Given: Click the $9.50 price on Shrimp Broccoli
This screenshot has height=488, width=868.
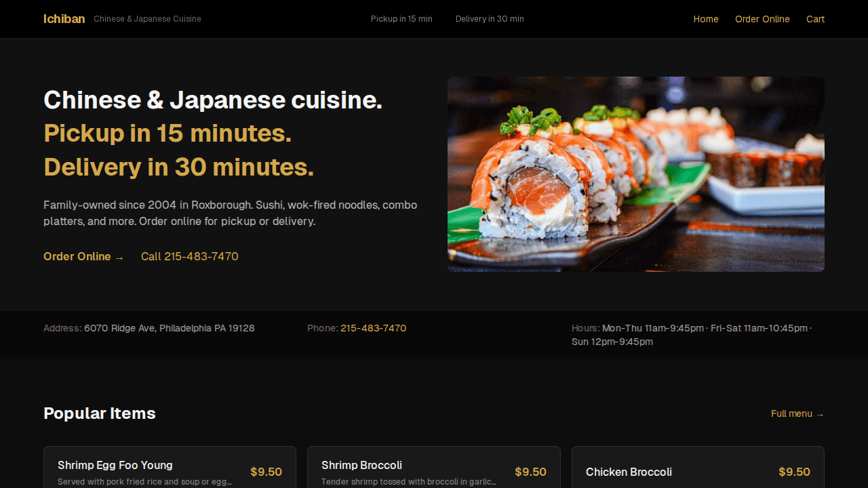Looking at the screenshot, I should tap(530, 472).
